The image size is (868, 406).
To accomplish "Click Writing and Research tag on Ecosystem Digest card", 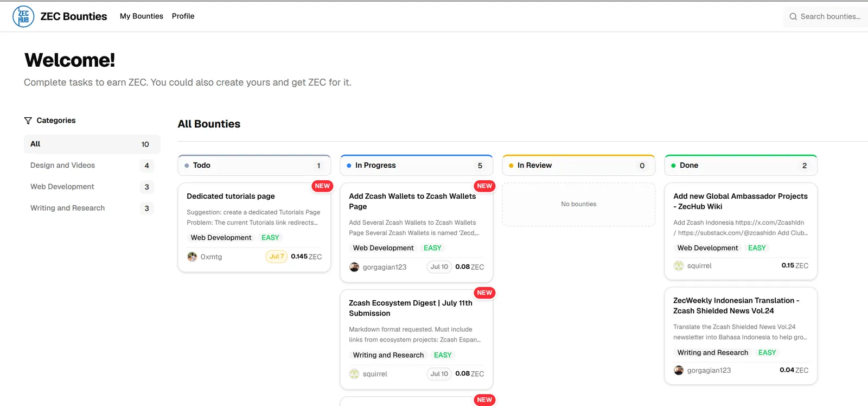I will tap(388, 355).
